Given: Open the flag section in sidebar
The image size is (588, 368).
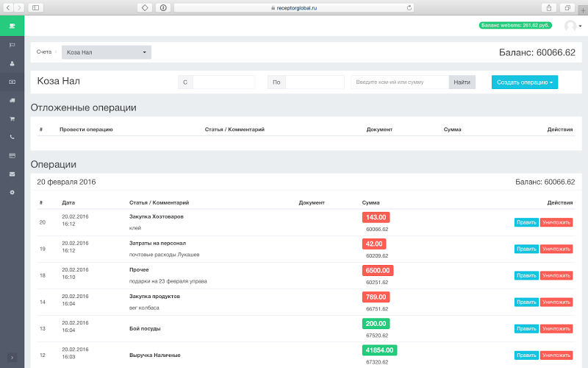Looking at the screenshot, I should click(12, 45).
